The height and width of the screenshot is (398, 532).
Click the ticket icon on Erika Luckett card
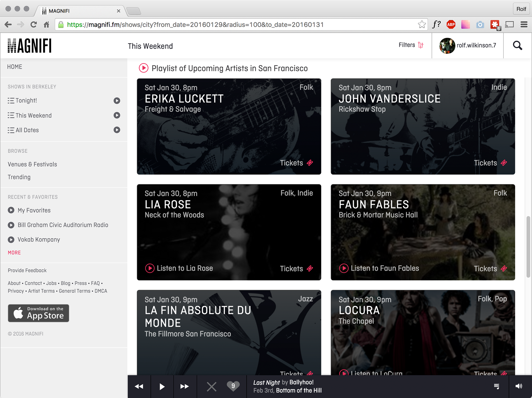[x=310, y=163]
